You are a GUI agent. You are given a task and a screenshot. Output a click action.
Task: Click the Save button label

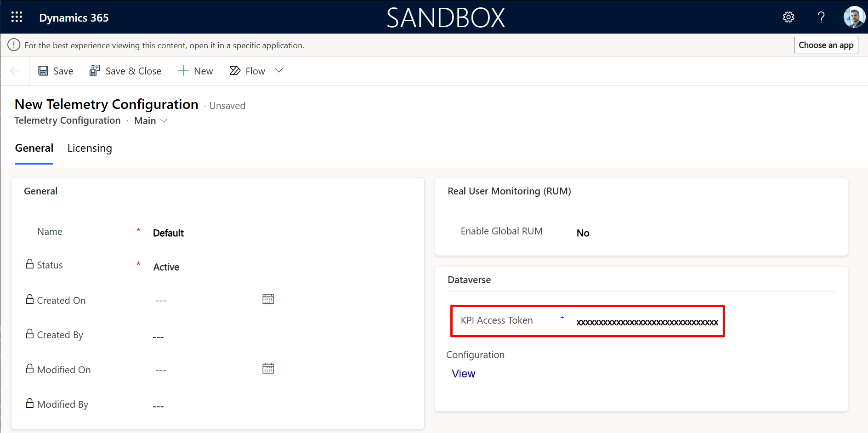point(63,71)
